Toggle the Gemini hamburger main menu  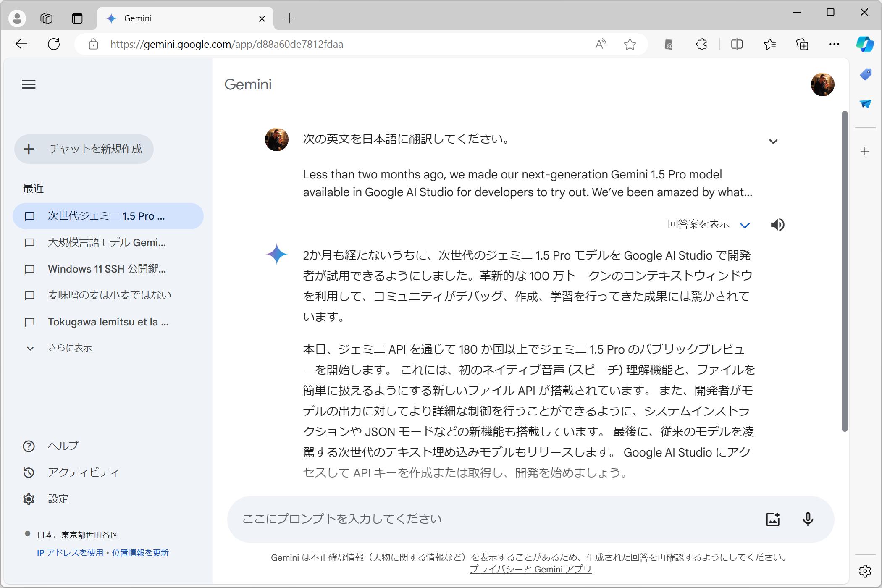click(x=29, y=84)
